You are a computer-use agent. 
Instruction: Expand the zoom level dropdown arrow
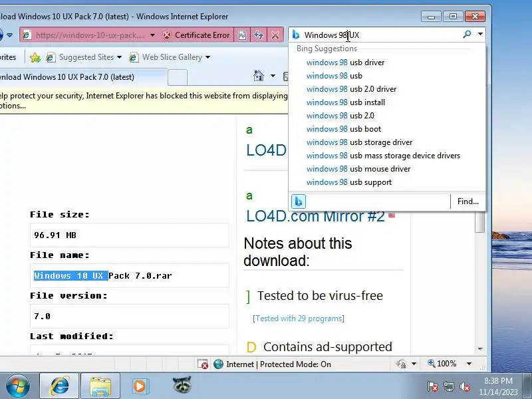click(x=469, y=364)
